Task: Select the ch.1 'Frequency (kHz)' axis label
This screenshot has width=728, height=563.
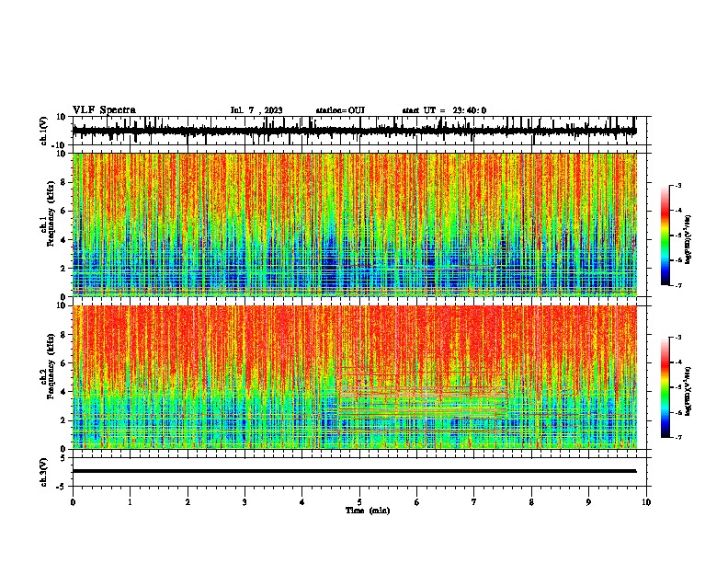Action: point(51,213)
